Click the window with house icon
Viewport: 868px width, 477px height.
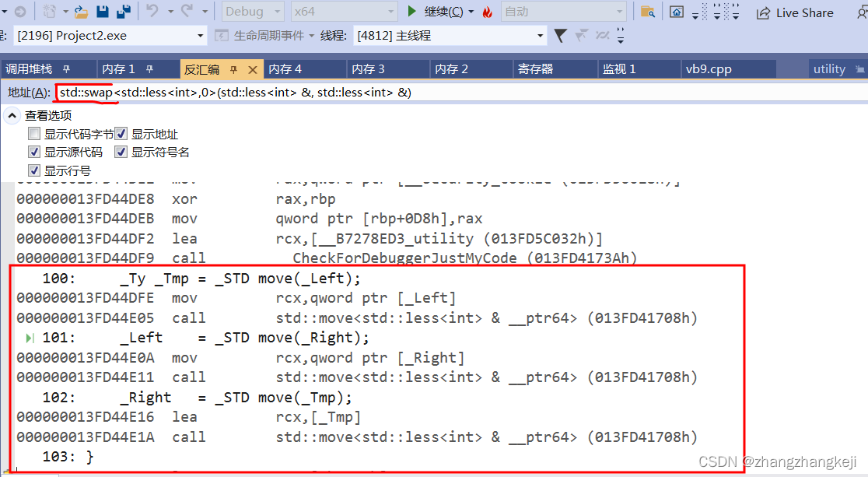[677, 12]
